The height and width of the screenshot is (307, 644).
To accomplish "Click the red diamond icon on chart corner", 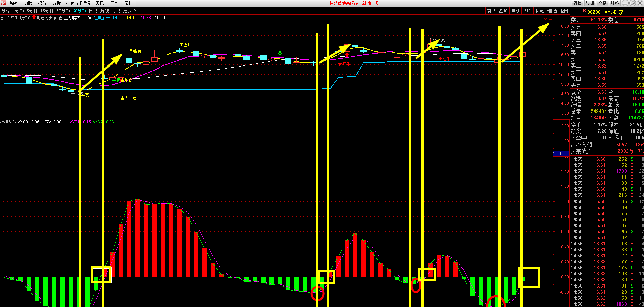I will (545, 18).
